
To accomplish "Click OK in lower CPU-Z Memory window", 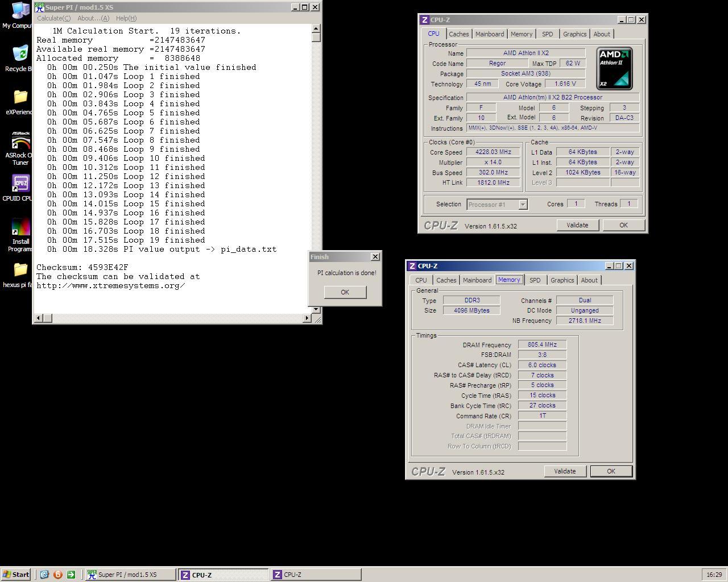I will tap(611, 471).
